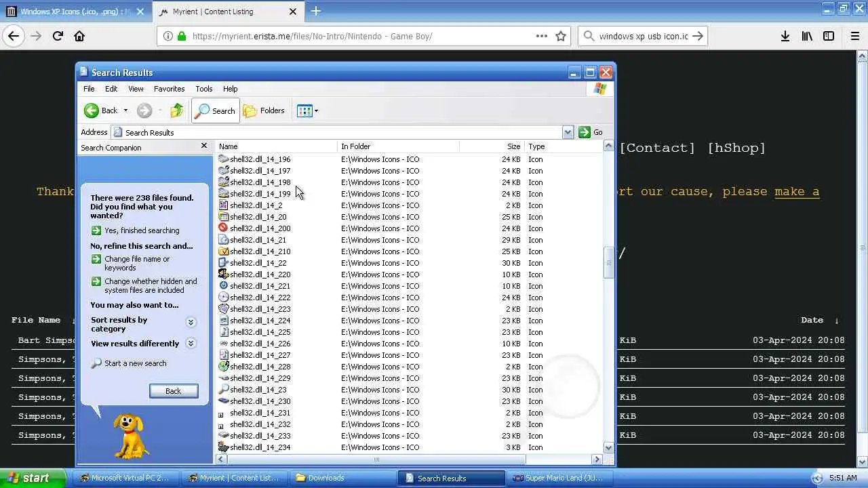Select file name shell32.dll_14_233
Screen dimensions: 868x488
pos(260,436)
